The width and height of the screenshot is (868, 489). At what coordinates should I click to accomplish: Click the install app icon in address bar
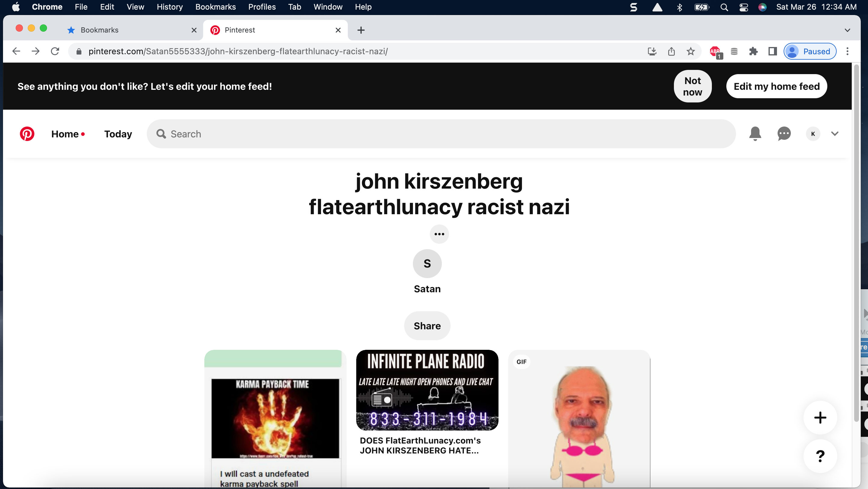pyautogui.click(x=652, y=51)
